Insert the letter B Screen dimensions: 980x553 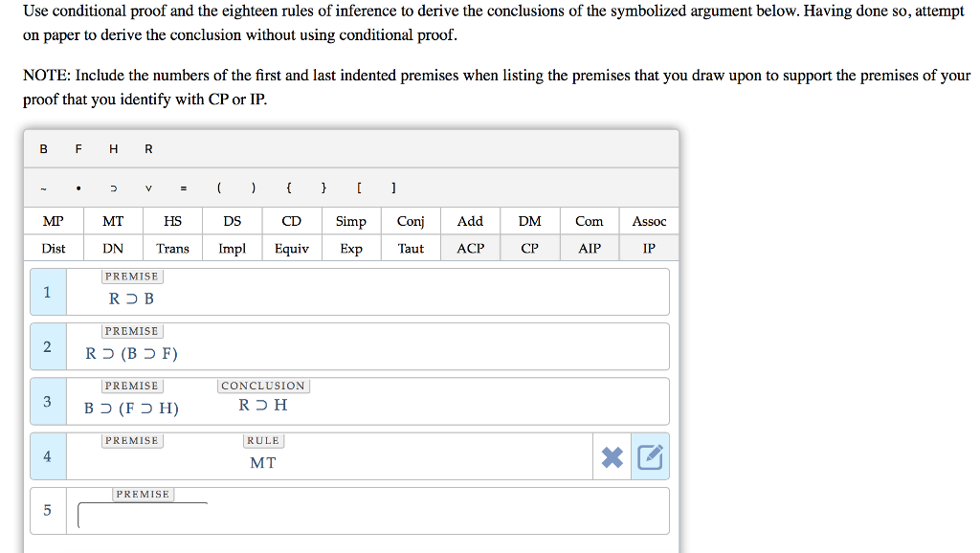click(43, 148)
